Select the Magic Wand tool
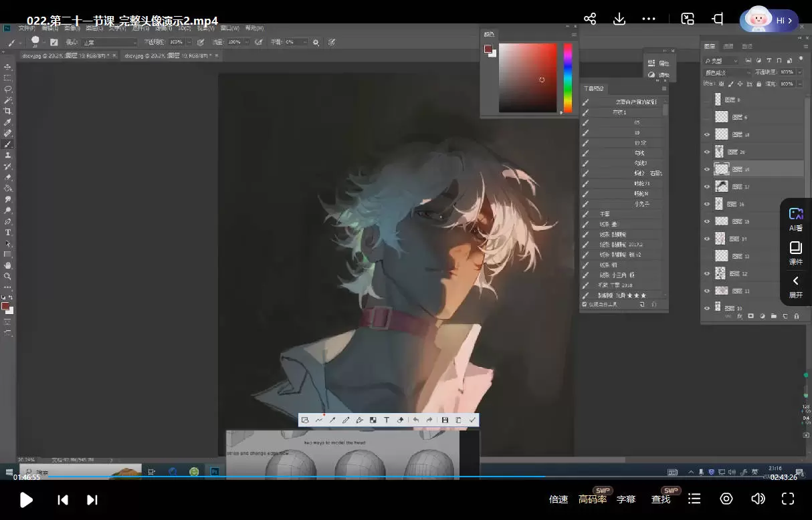Image resolution: width=812 pixels, height=520 pixels. click(x=8, y=100)
